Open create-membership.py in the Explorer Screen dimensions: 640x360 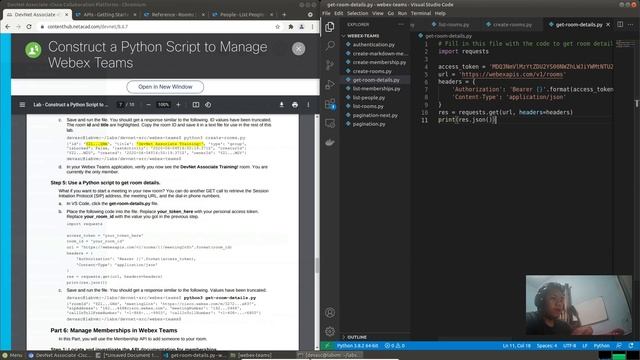coord(379,62)
